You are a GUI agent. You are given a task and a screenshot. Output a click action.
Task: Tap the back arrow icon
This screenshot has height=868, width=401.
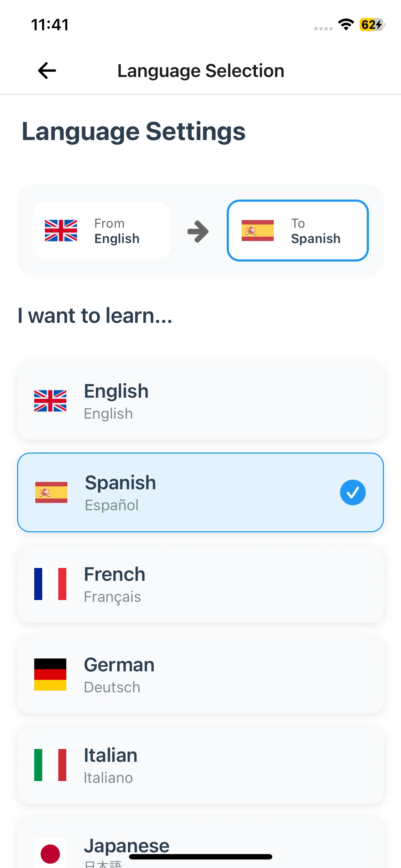[47, 71]
